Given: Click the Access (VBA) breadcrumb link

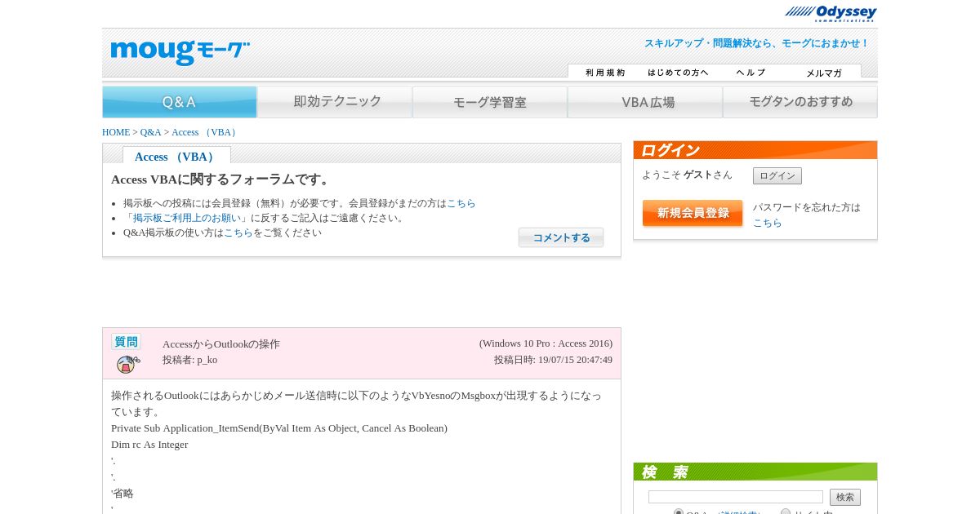Looking at the screenshot, I should tap(206, 132).
